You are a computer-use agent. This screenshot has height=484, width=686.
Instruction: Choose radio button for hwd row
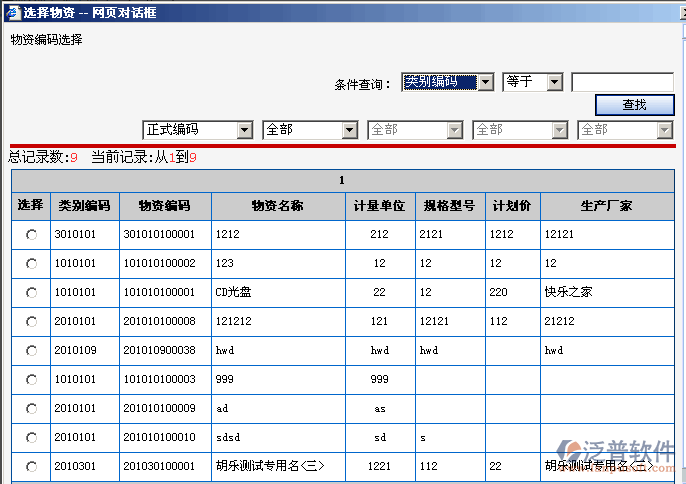pyautogui.click(x=31, y=351)
